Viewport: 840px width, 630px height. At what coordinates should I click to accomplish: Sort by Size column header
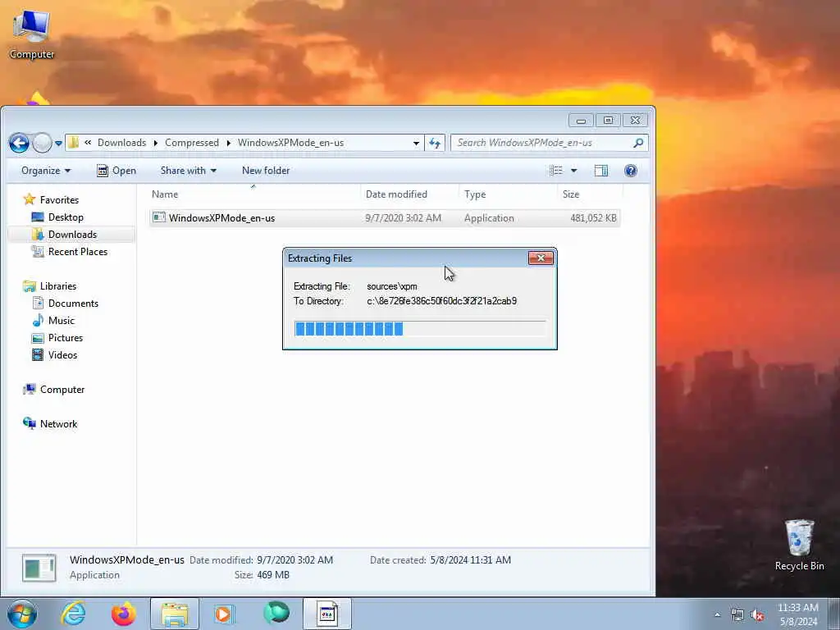point(589,194)
